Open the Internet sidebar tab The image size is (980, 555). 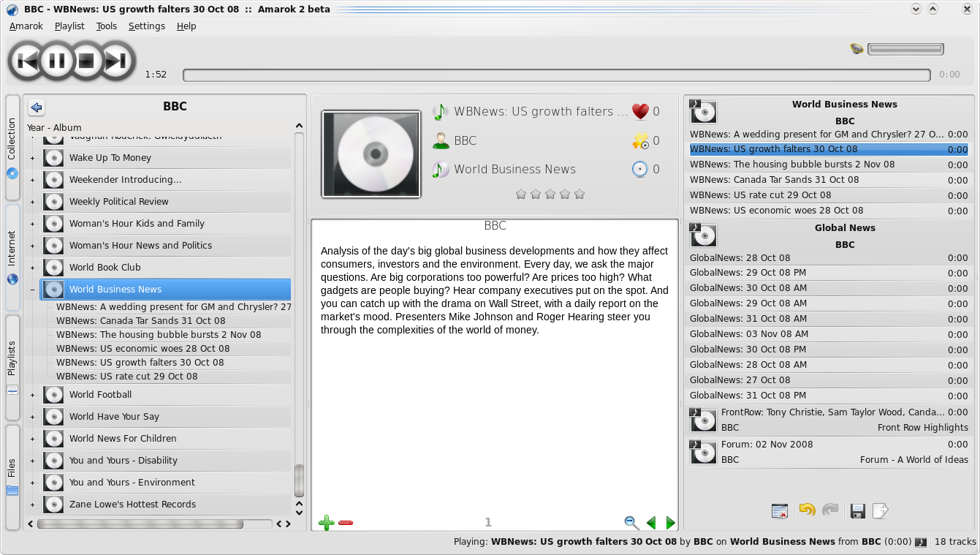(x=12, y=257)
